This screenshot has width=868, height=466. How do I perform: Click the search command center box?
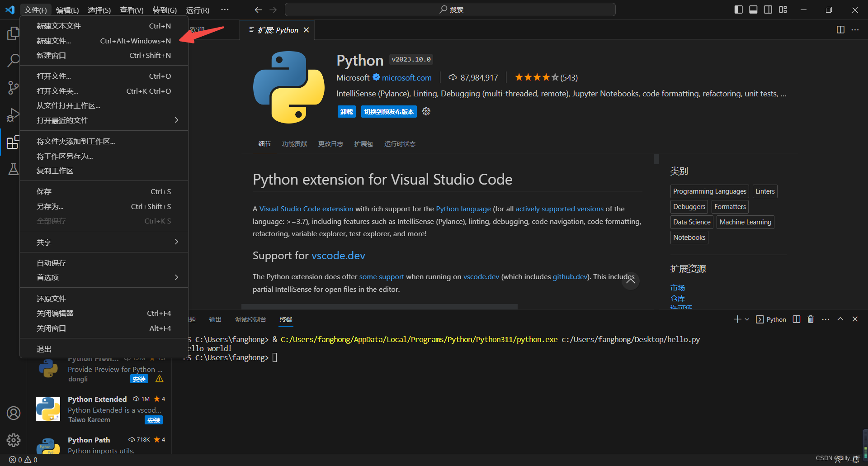(450, 10)
